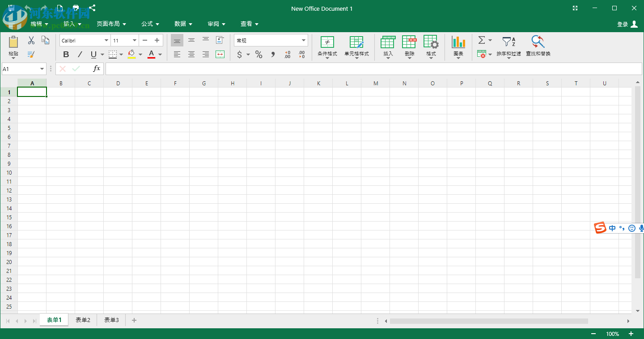The image size is (644, 339).
Task: Select the format painter icon
Action: point(30,54)
